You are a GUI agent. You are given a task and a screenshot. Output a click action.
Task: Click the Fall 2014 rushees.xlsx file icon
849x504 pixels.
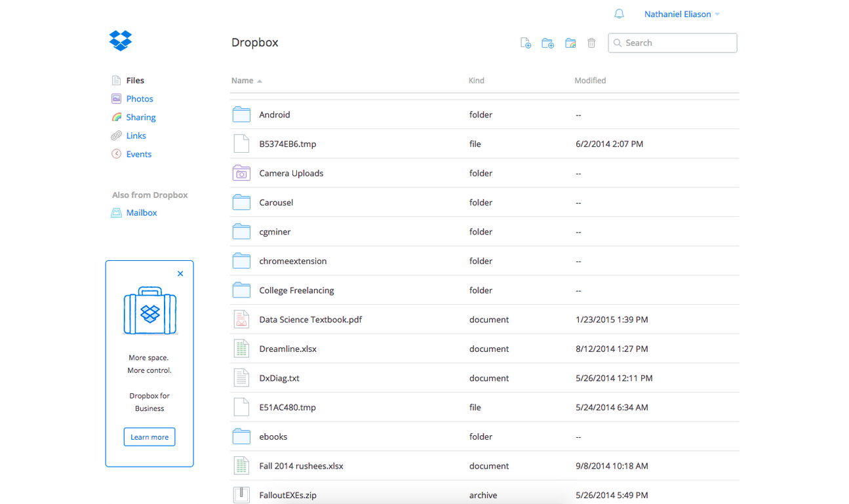coord(241,466)
